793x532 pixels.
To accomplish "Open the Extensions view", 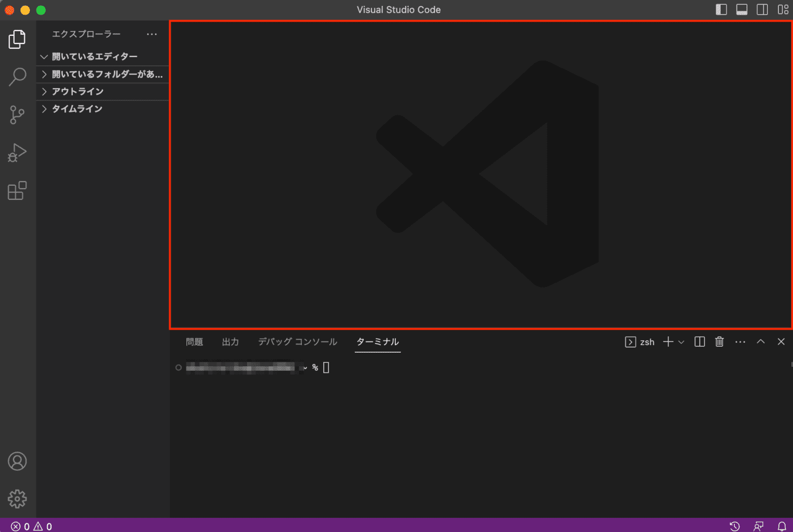I will tap(17, 190).
